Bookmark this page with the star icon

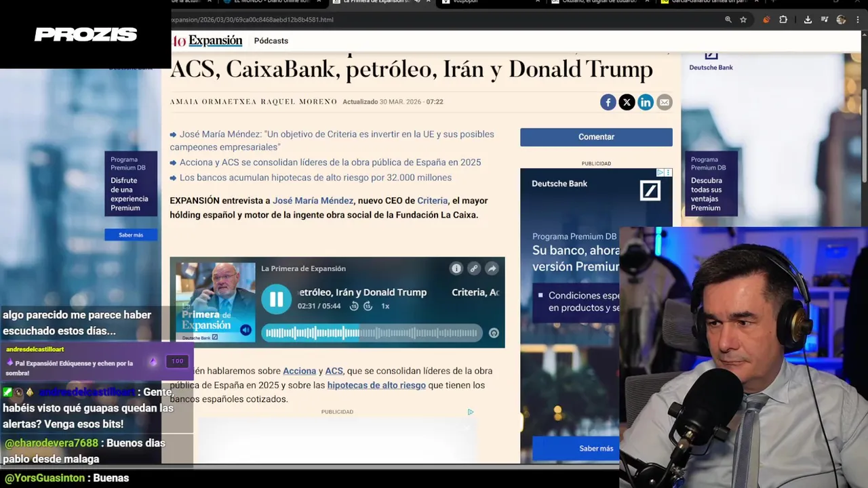coord(743,20)
